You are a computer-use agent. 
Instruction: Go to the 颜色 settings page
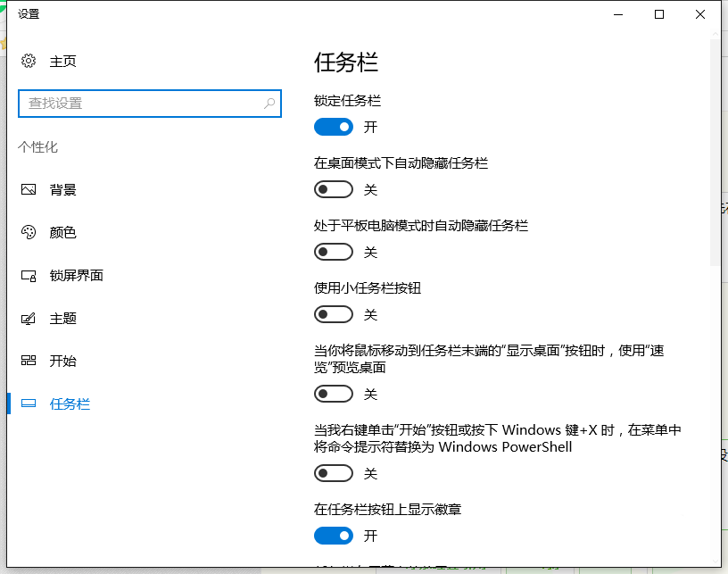click(62, 232)
